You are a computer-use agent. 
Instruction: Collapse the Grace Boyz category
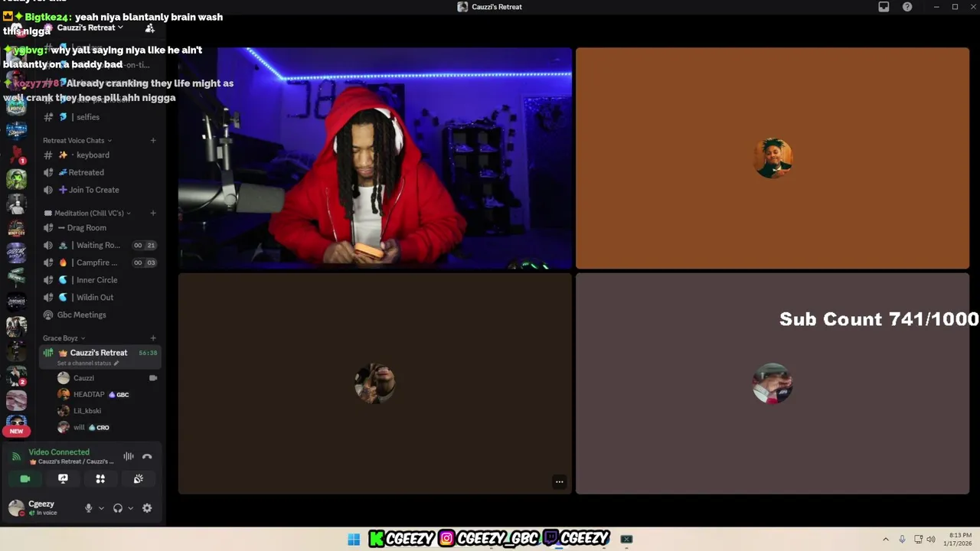64,338
